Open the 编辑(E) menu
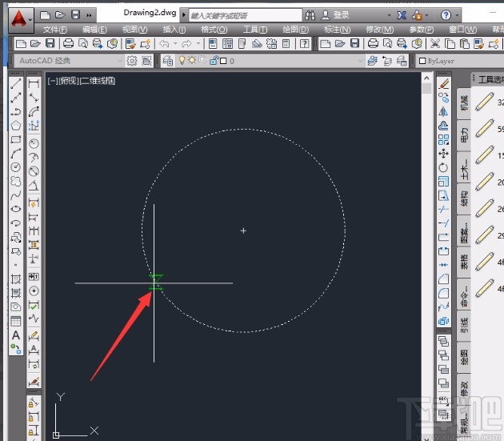 [94, 30]
